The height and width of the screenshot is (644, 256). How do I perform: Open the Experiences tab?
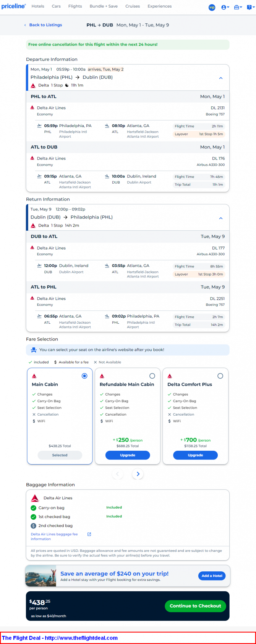coord(159,6)
